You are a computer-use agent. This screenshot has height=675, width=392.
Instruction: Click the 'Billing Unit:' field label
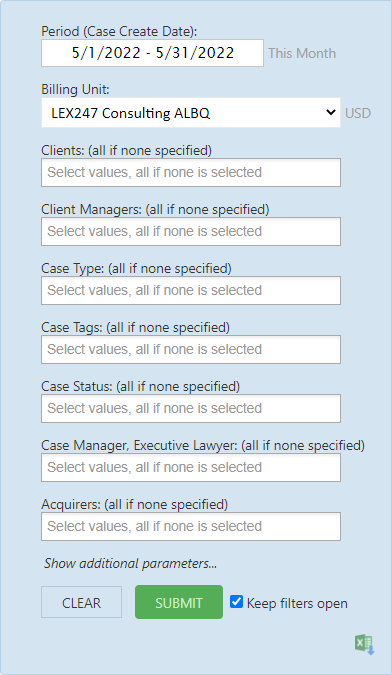(75, 90)
